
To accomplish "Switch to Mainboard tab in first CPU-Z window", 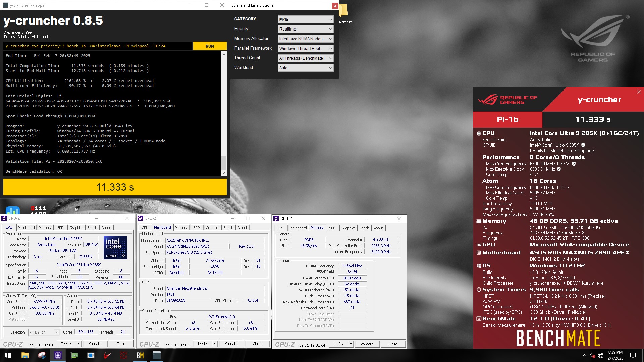I will point(26,228).
